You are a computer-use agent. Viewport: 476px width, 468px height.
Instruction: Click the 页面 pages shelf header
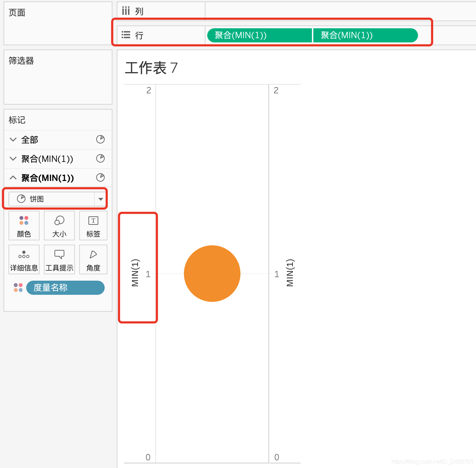pyautogui.click(x=17, y=13)
